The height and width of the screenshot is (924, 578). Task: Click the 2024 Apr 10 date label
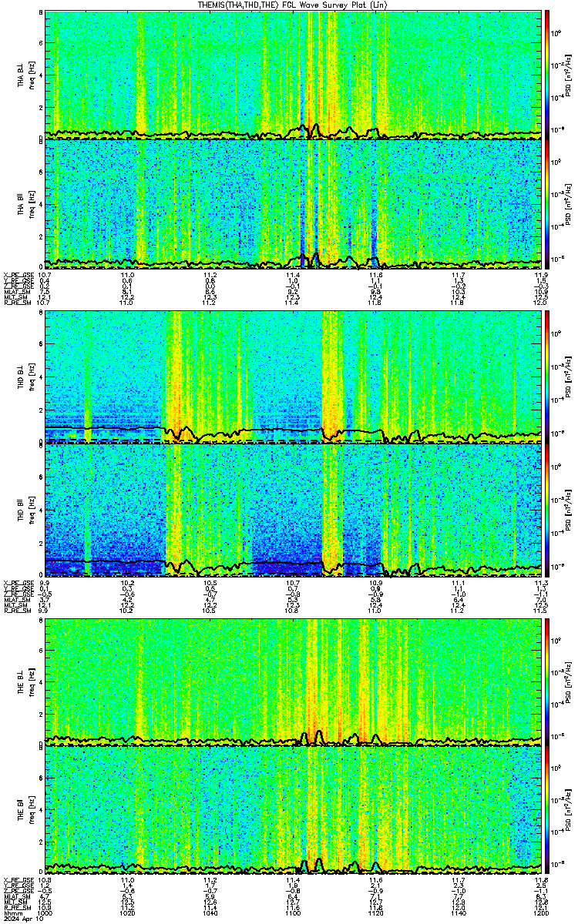(x=22, y=919)
